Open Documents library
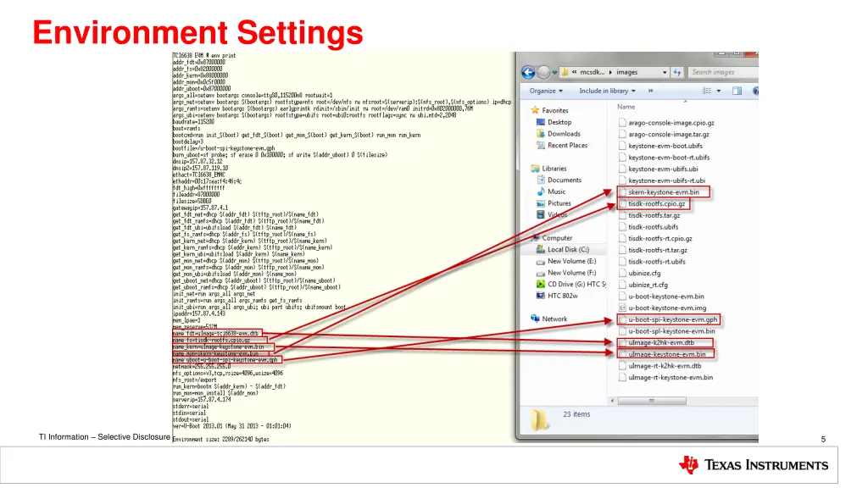This screenshot has width=868, height=488. click(x=564, y=180)
